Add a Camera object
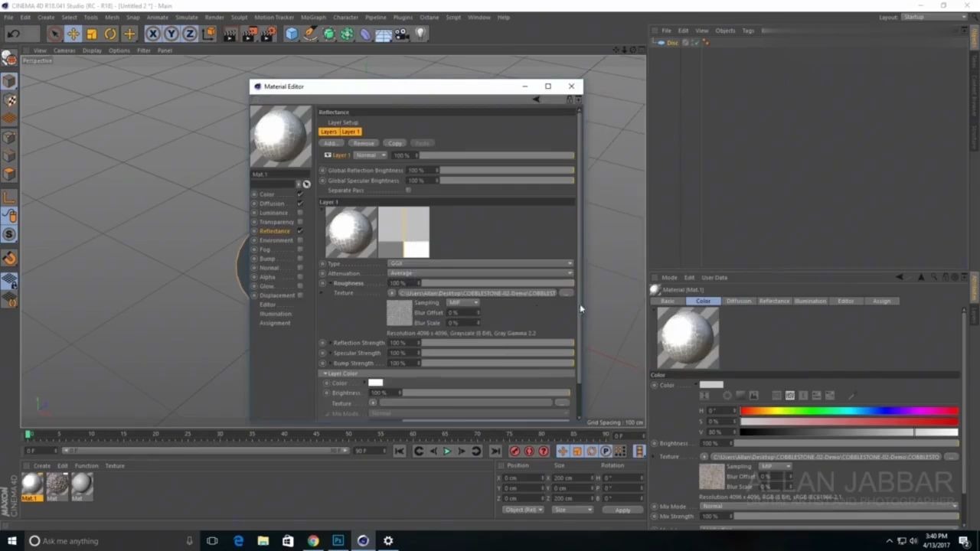This screenshot has width=980, height=551. [402, 34]
